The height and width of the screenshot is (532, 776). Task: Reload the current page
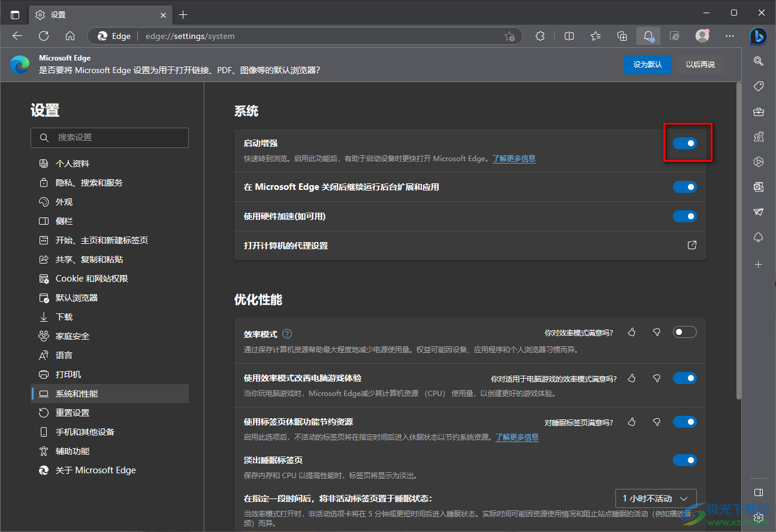click(44, 36)
